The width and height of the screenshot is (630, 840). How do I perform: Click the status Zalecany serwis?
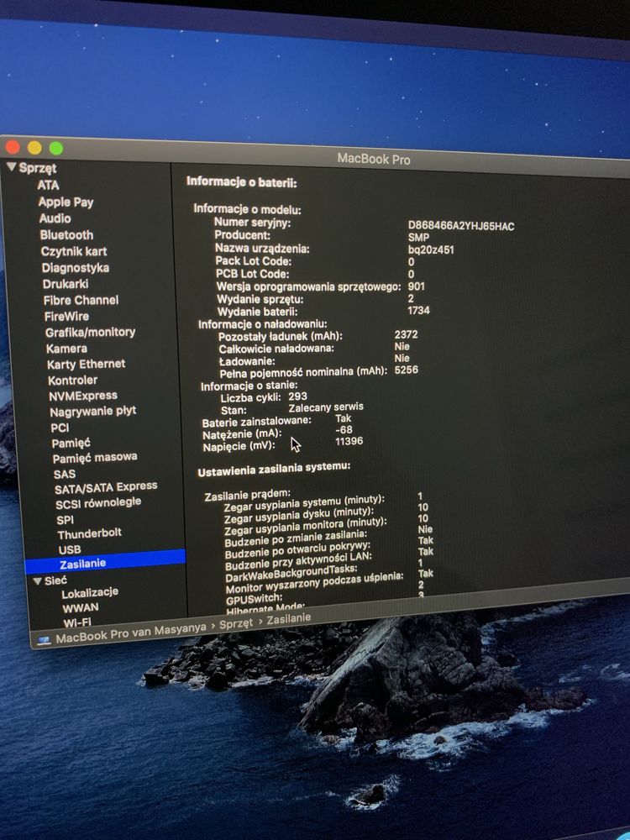[326, 407]
